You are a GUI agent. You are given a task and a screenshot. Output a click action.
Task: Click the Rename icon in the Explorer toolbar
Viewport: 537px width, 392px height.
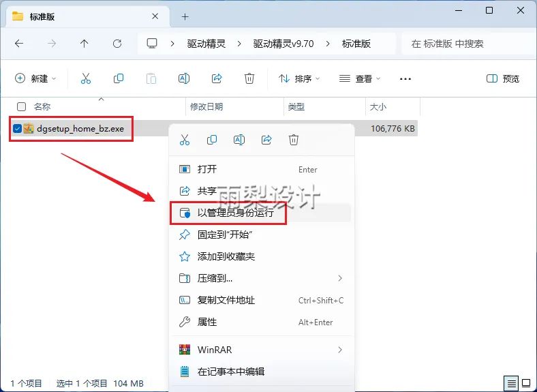[184, 79]
